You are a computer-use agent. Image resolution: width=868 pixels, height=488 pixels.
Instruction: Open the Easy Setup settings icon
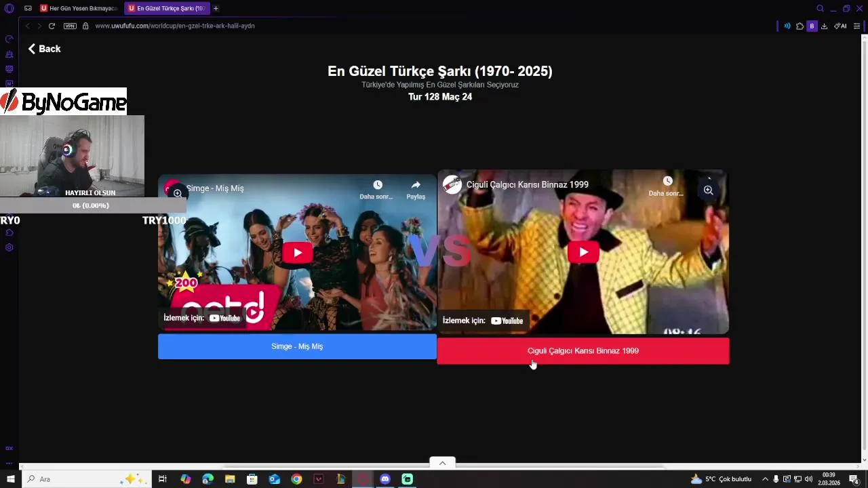click(856, 26)
